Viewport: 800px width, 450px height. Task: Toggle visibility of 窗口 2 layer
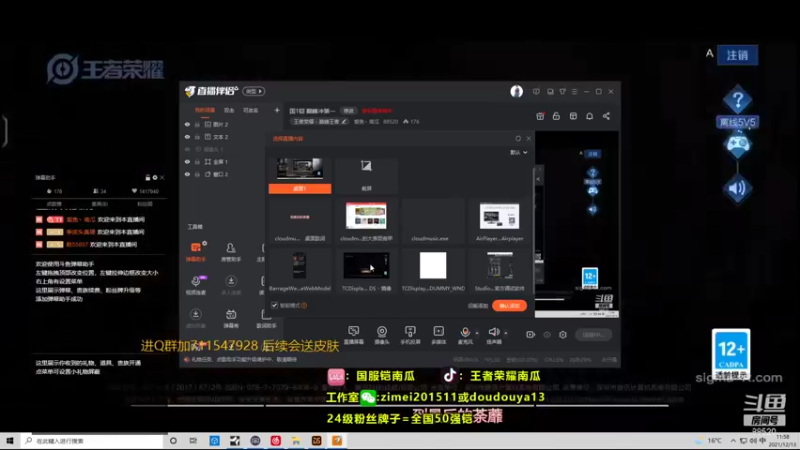pos(187,174)
